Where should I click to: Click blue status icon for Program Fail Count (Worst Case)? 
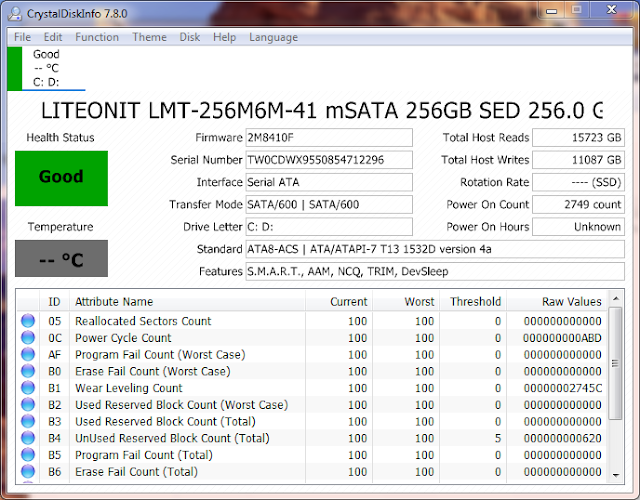(x=28, y=354)
